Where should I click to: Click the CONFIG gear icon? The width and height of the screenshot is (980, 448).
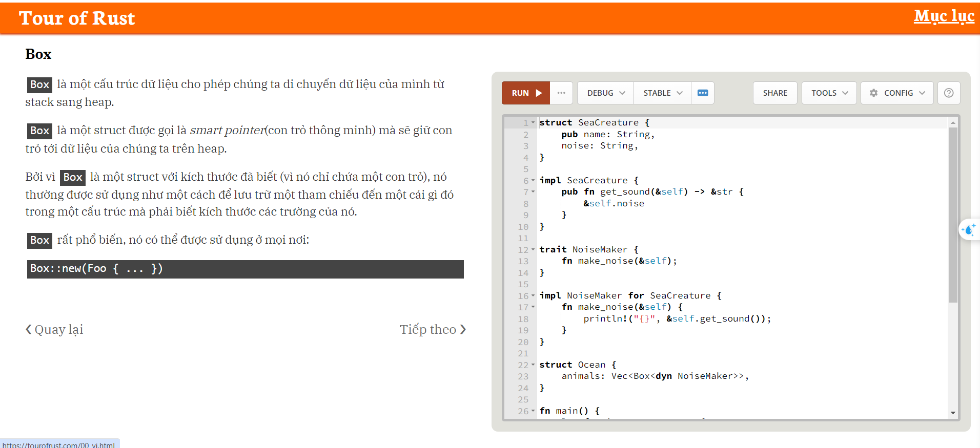click(x=874, y=93)
